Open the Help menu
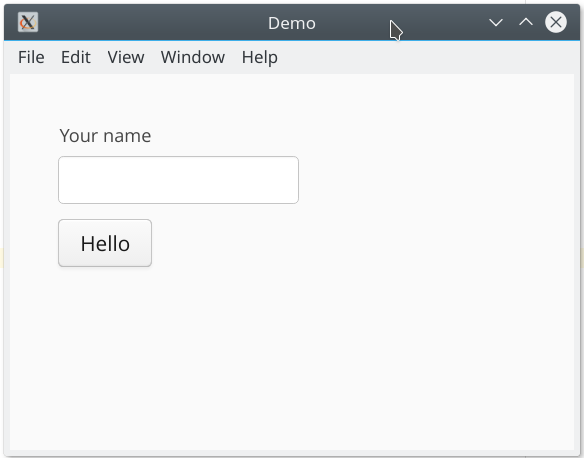 [260, 57]
